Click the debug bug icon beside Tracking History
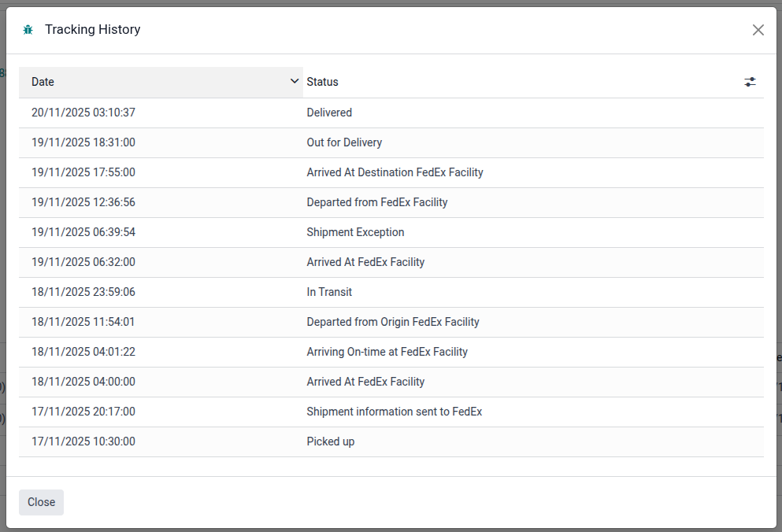Viewport: 782px width, 532px height. click(28, 30)
